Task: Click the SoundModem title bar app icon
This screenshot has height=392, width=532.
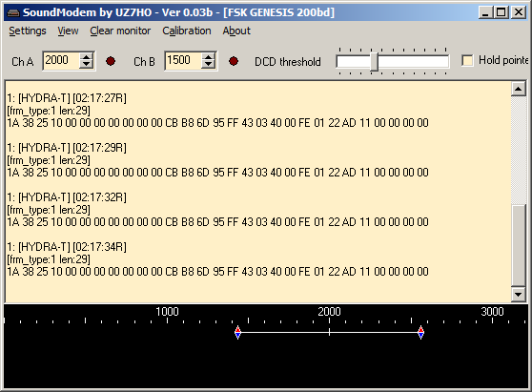Action: (x=13, y=13)
